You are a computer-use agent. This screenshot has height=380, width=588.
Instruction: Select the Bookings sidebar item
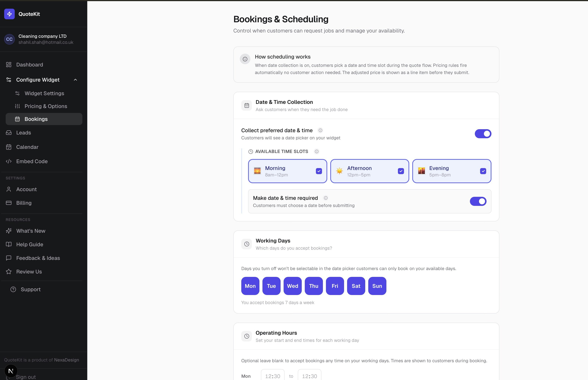(x=44, y=119)
